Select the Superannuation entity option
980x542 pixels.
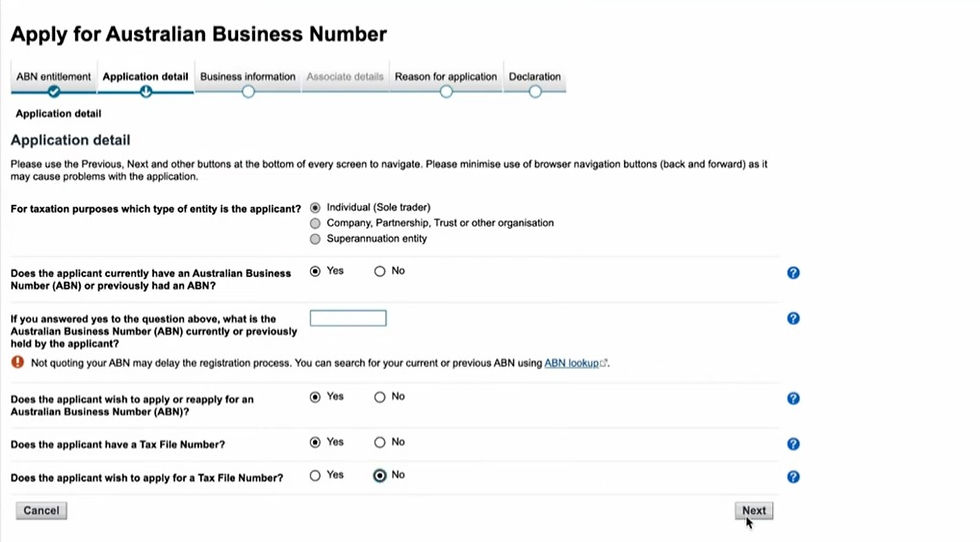tap(315, 239)
